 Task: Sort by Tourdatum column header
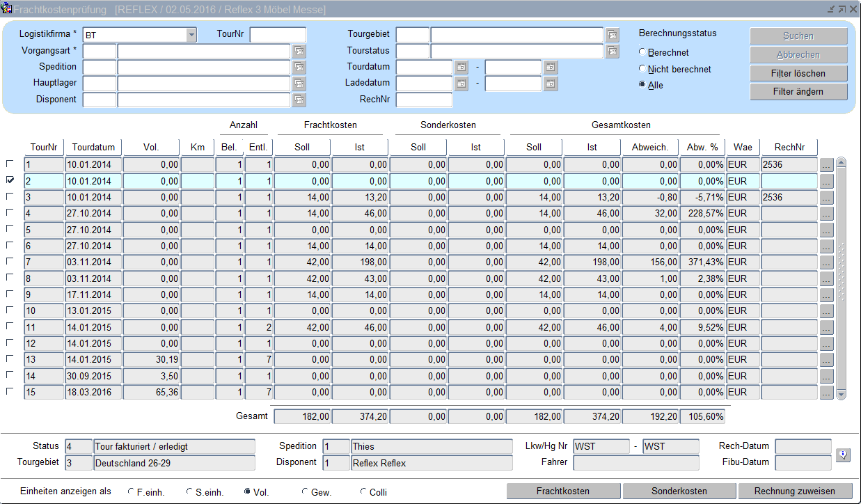tap(94, 147)
